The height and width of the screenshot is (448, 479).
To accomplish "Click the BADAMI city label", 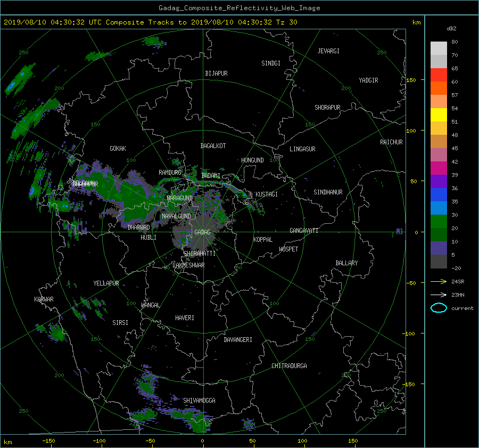I will pos(211,176).
